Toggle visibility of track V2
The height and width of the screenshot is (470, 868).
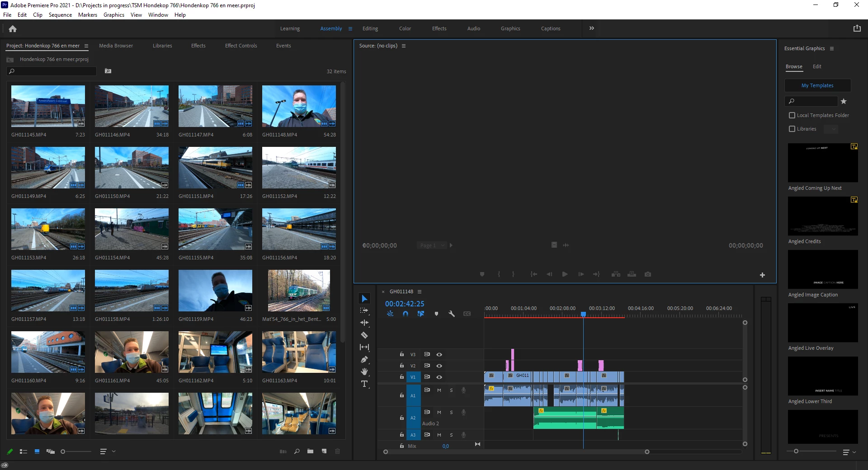[439, 366]
